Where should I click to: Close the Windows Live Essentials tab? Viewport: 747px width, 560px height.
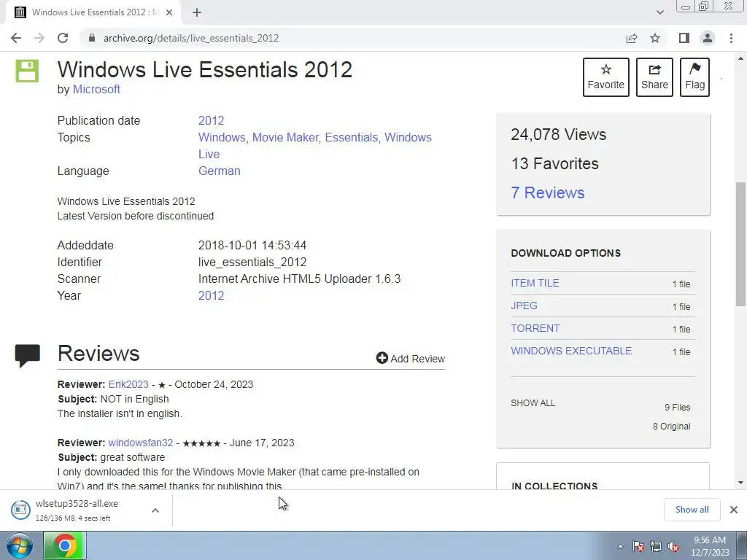tap(169, 12)
